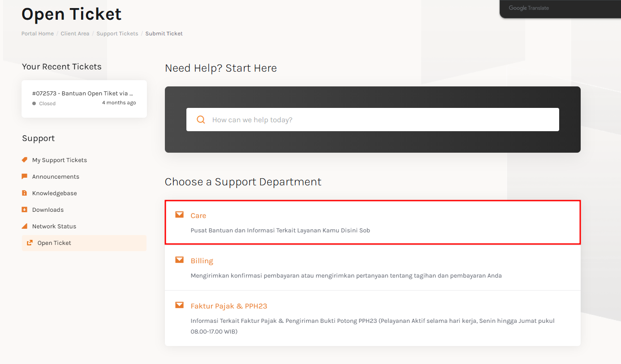Click the Google Translate bar
This screenshot has height=364, width=621.
pyautogui.click(x=529, y=8)
